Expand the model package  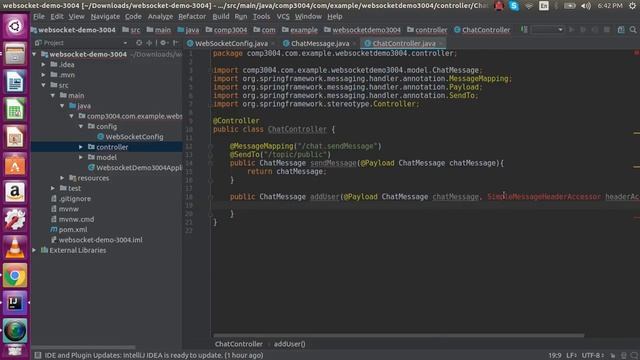pos(80,157)
